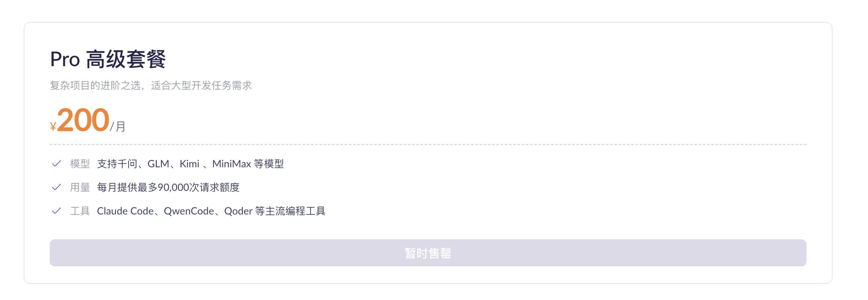
Task: Select the 工具 feature label
Action: (80, 211)
